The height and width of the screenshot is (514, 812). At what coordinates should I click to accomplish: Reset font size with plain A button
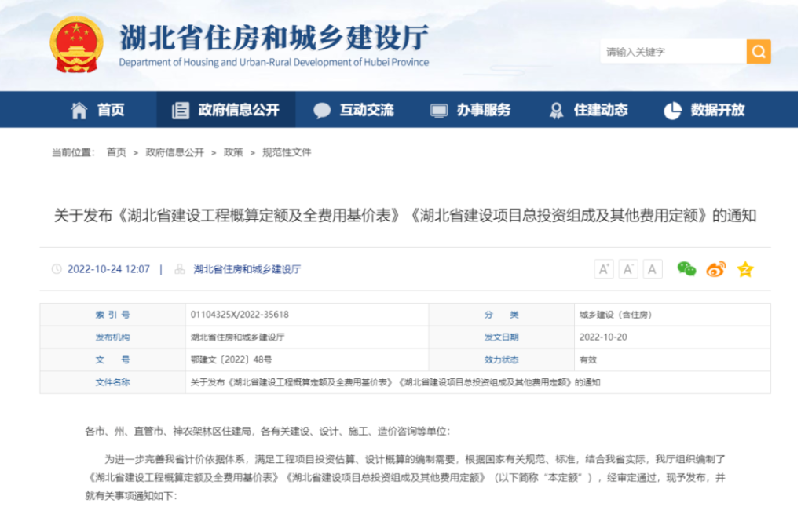point(653,269)
